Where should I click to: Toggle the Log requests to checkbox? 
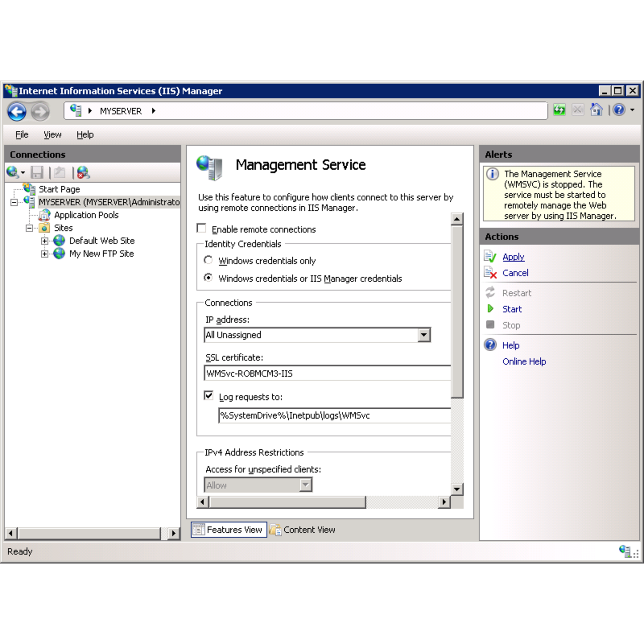pos(208,395)
